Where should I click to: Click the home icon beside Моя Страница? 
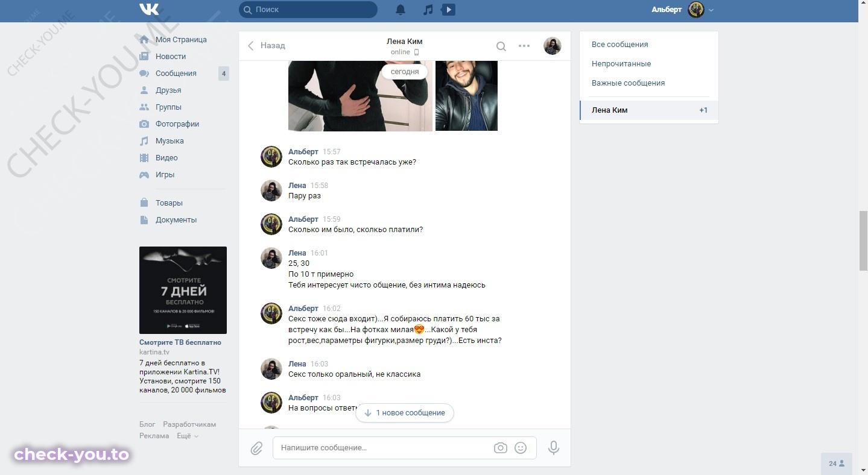click(x=144, y=40)
